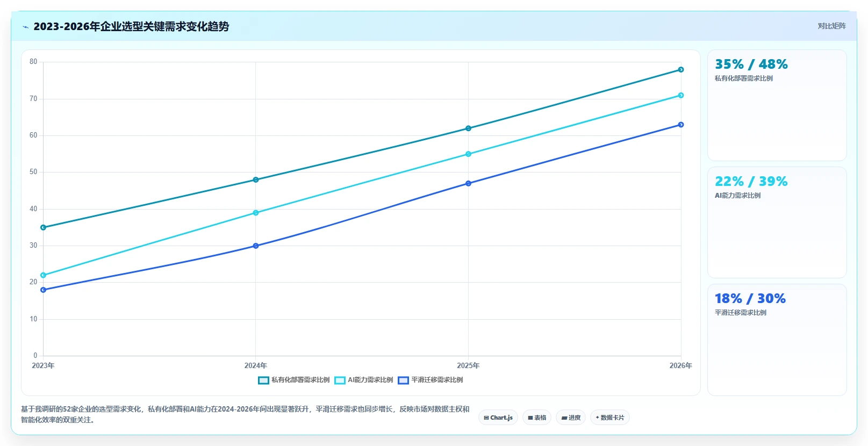Click AI能力 data point at 71 in 2026年
The height and width of the screenshot is (446, 868).
681,96
